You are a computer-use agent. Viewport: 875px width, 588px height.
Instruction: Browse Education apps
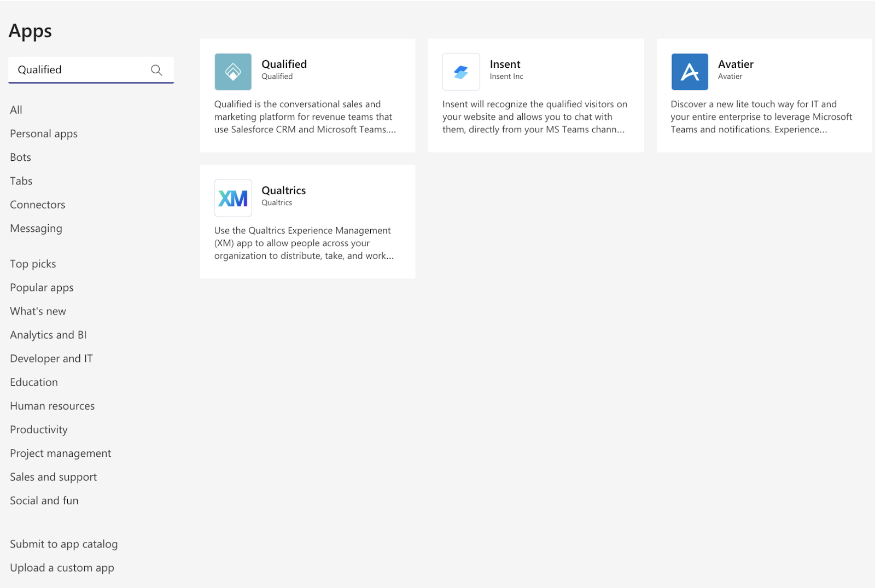coord(34,382)
